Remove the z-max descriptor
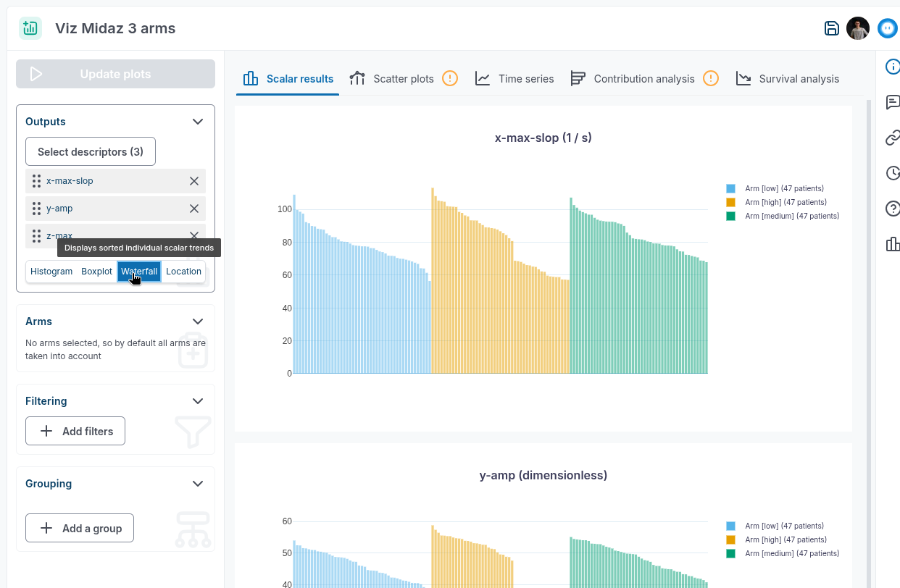 194,235
